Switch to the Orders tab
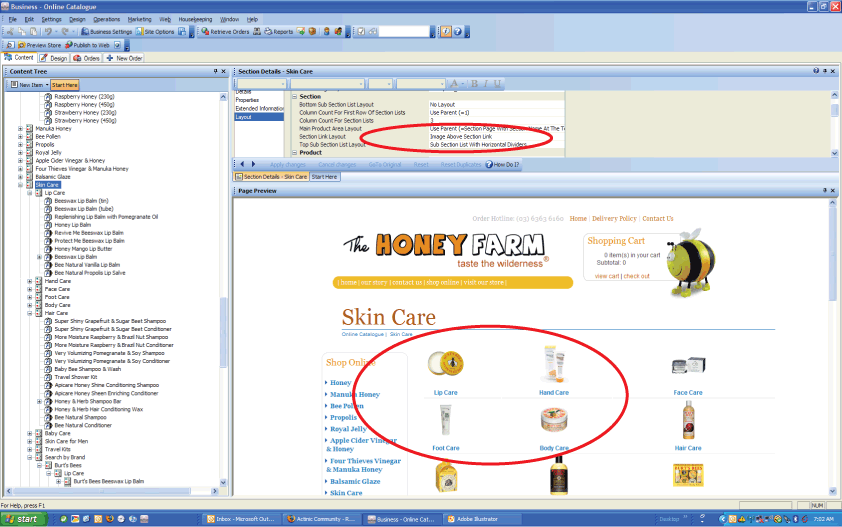Screen dimensions: 842x527 pyautogui.click(x=87, y=58)
